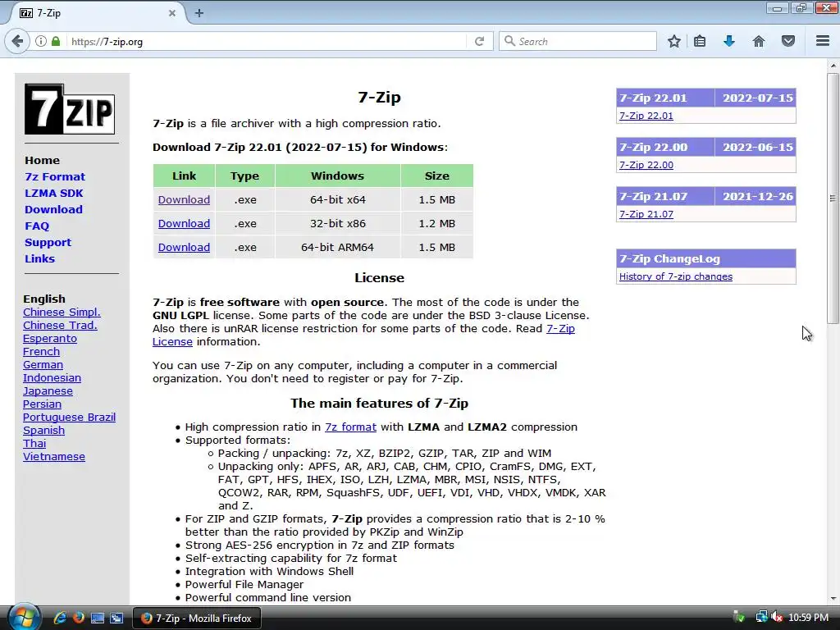Switch language to French
Viewport: 840px width, 630px height.
(41, 351)
